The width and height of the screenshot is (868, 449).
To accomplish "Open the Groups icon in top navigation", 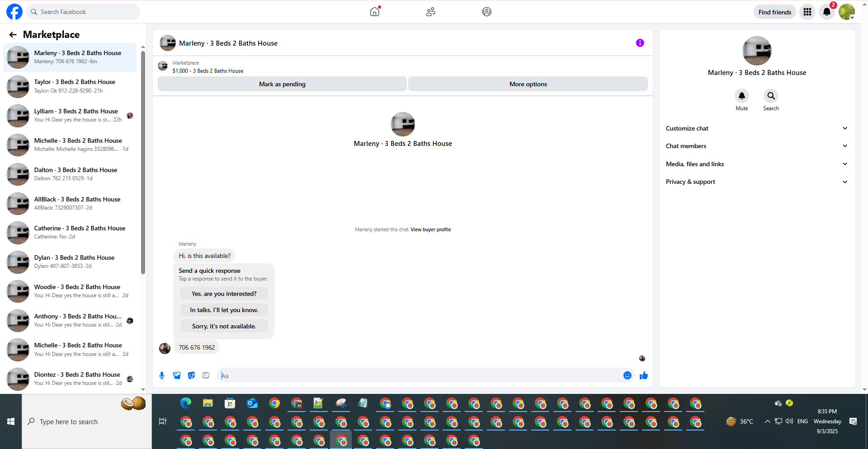I will [x=487, y=12].
